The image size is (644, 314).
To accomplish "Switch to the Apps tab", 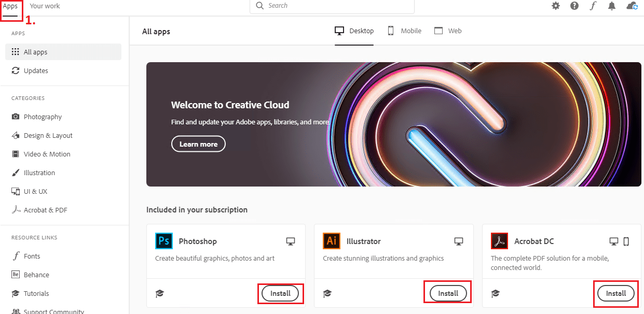I will pyautogui.click(x=10, y=6).
